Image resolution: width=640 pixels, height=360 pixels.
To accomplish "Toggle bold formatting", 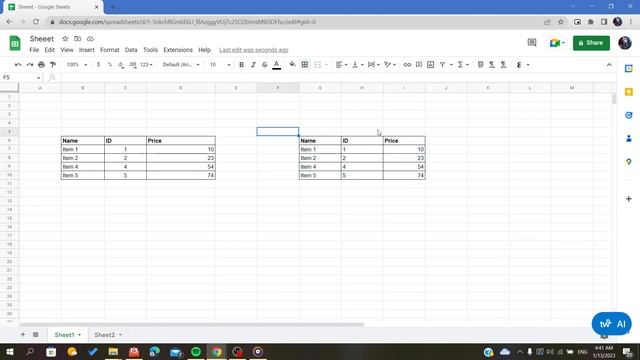I will coord(241,64).
